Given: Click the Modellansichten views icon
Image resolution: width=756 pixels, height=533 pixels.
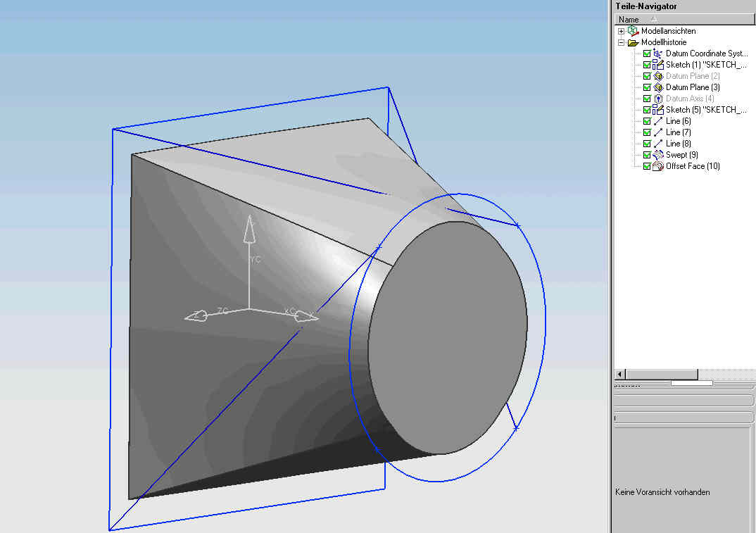Looking at the screenshot, I should pyautogui.click(x=632, y=30).
